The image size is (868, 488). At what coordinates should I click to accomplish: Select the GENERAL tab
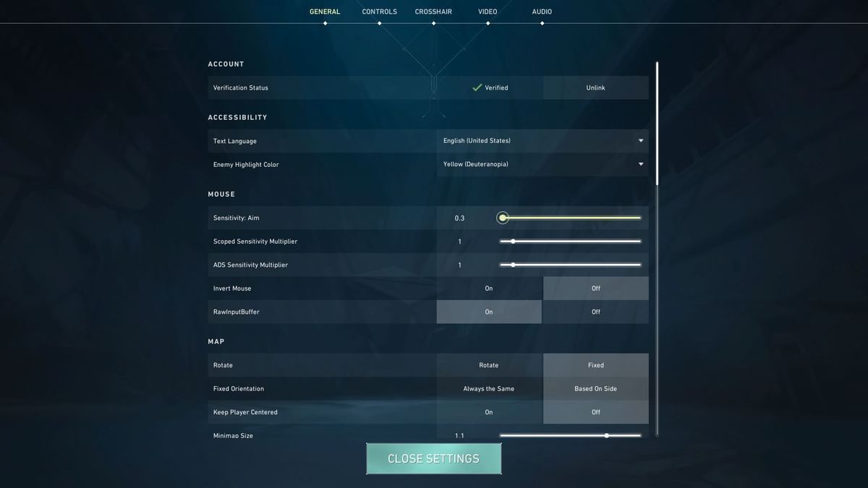[x=325, y=11]
